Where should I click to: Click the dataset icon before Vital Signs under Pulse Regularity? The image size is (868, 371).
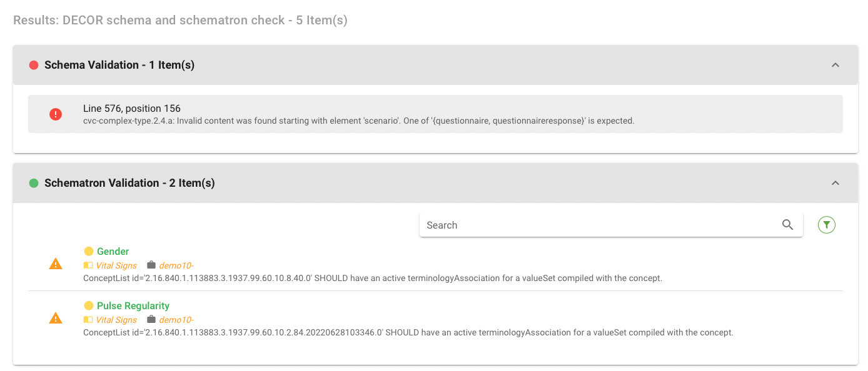(88, 320)
